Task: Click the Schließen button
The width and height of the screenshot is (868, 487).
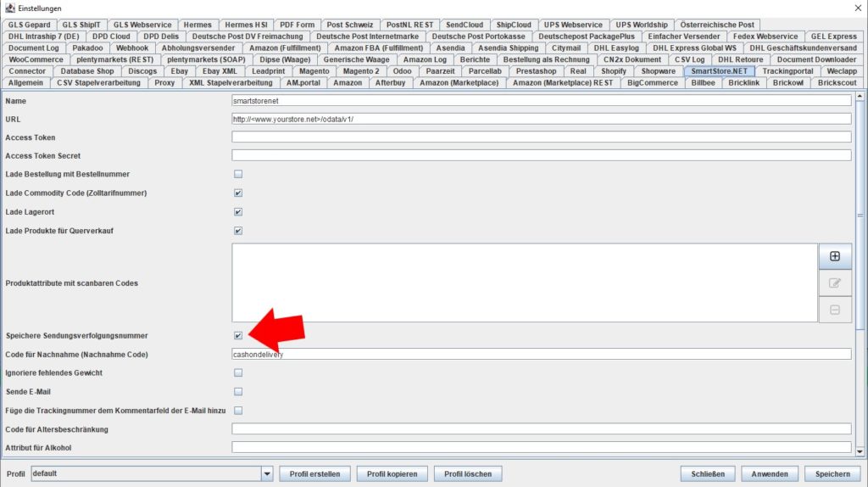Action: (x=708, y=473)
